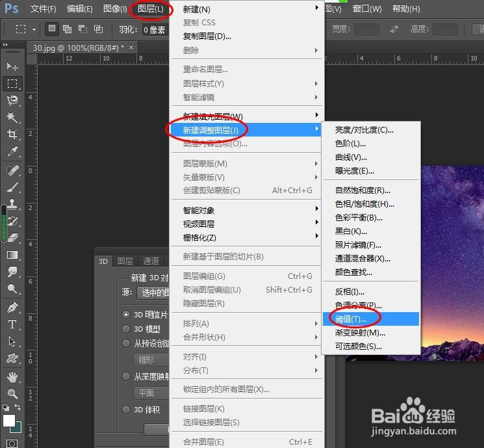Switch to the 3D panel tab
The width and height of the screenshot is (484, 448).
point(103,261)
